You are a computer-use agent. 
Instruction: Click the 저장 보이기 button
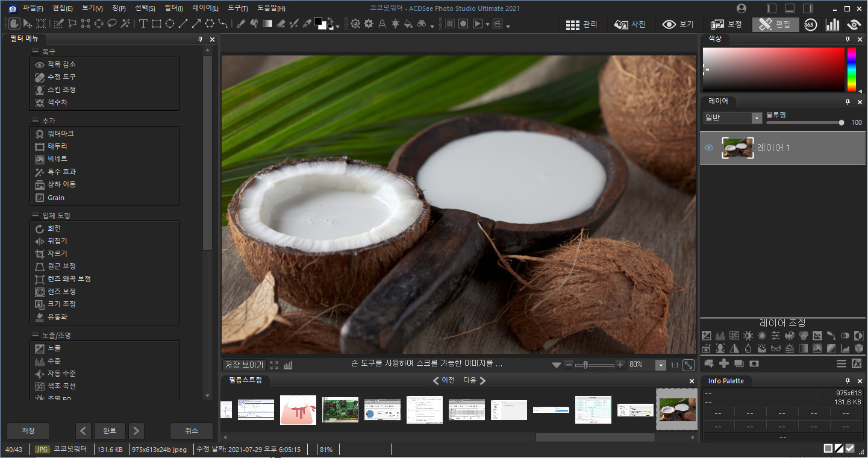(244, 365)
